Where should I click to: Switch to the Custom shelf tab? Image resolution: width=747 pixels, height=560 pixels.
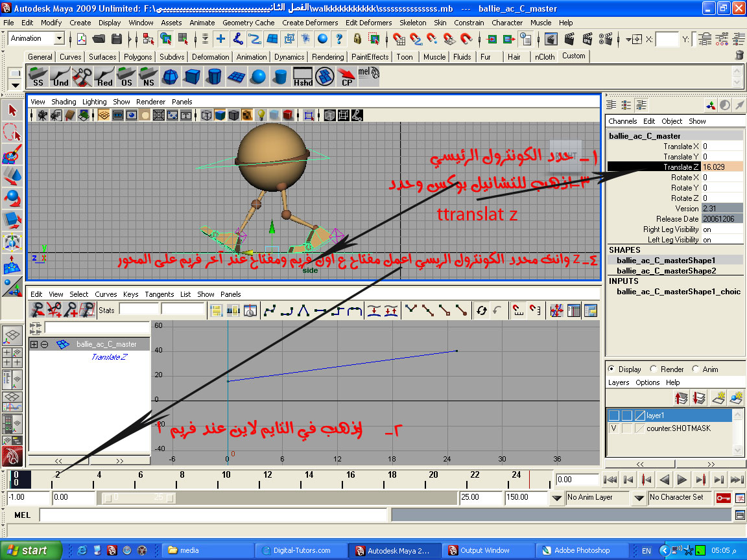pyautogui.click(x=574, y=56)
